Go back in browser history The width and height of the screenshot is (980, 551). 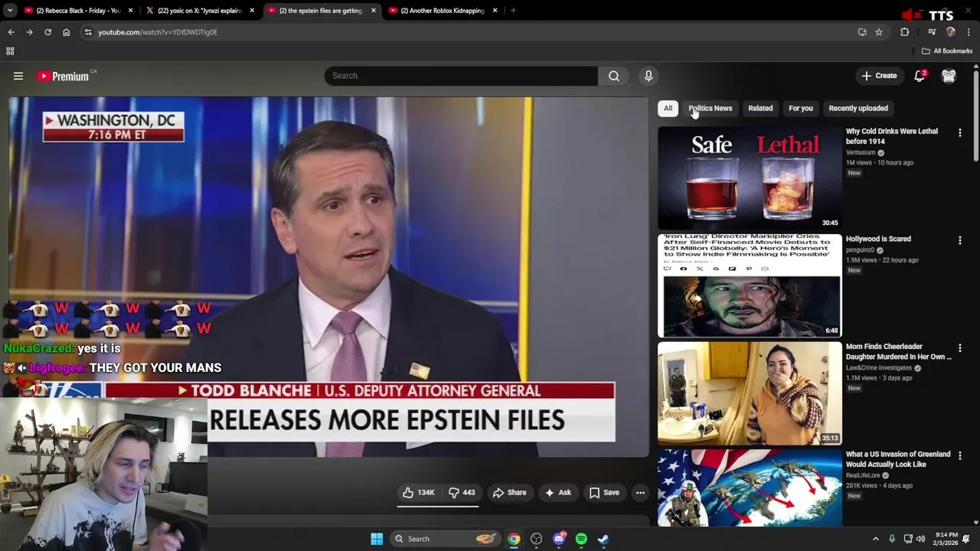[x=11, y=32]
